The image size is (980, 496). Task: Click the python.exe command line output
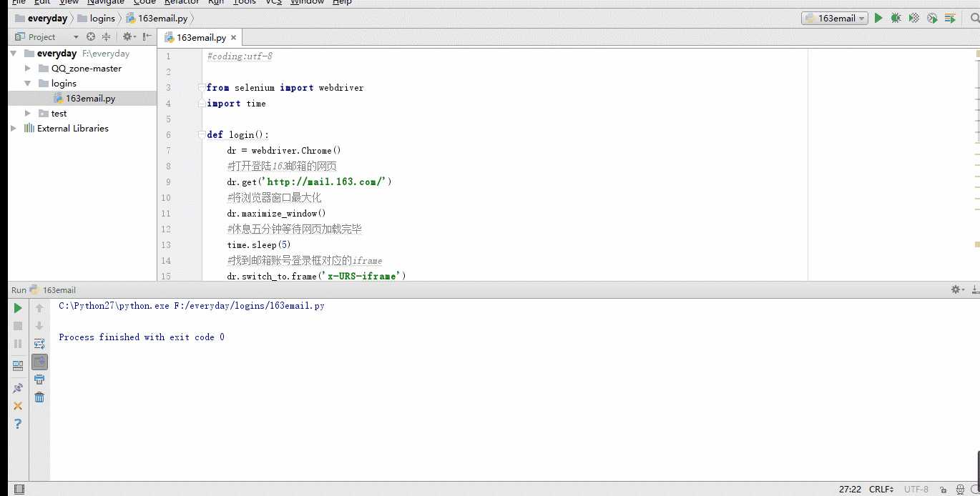coord(192,306)
